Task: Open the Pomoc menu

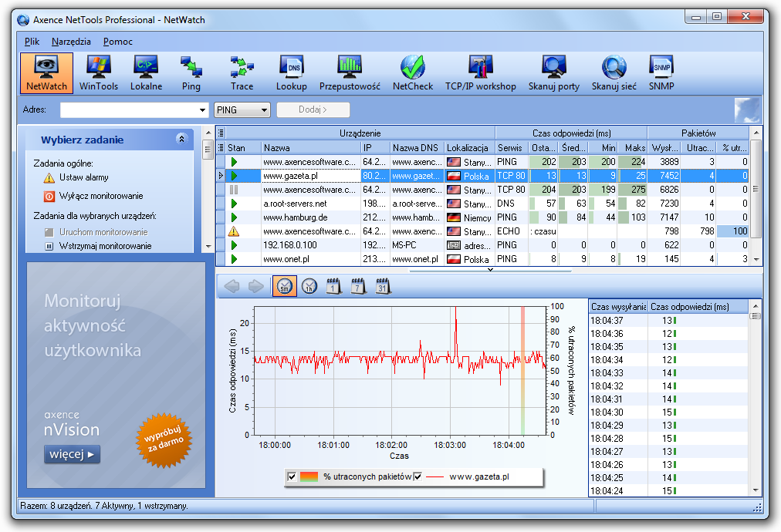Action: (x=118, y=42)
